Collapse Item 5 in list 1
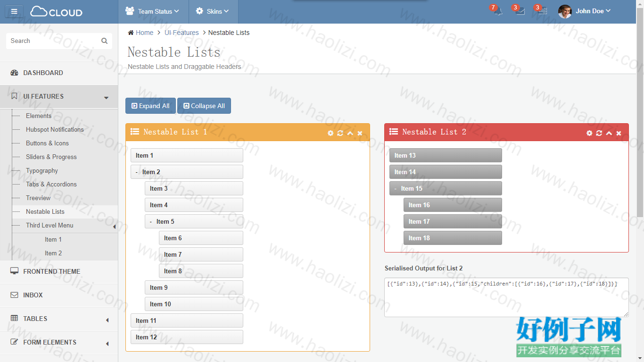Image resolution: width=644 pixels, height=362 pixels. pos(151,221)
